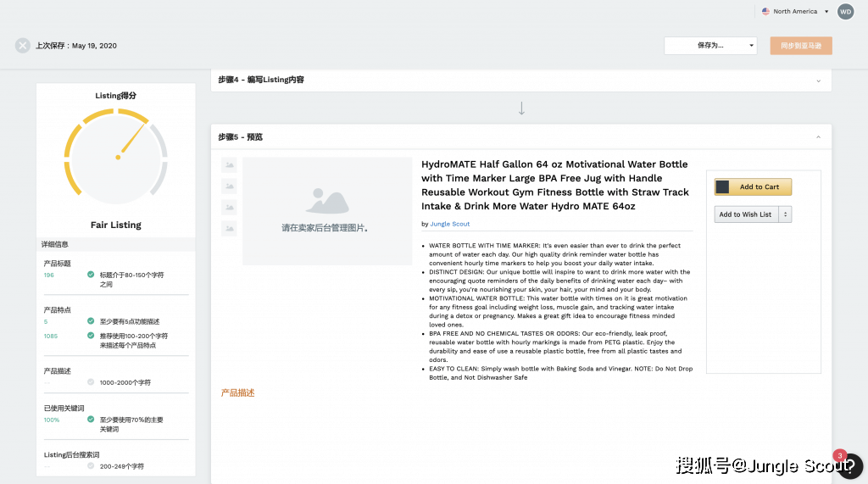Select the third image thumbnail placeholder
The width and height of the screenshot is (868, 484).
click(229, 207)
